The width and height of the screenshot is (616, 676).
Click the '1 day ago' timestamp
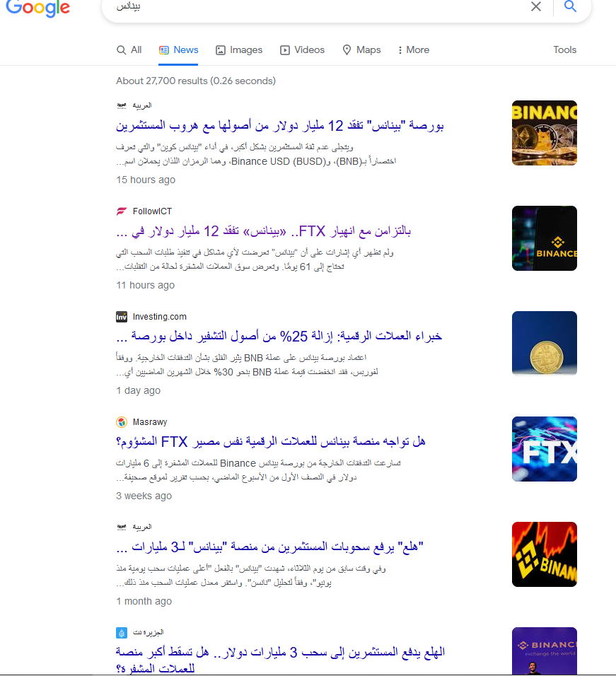coord(138,390)
